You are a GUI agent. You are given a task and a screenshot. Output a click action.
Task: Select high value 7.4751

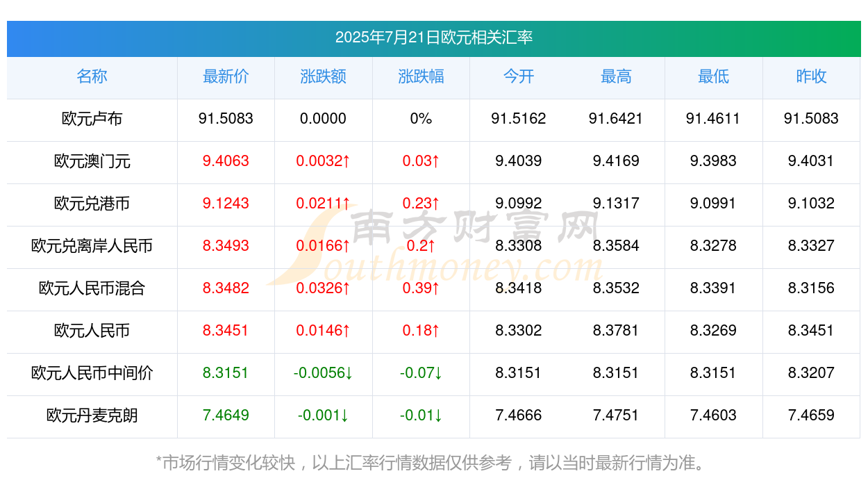tap(616, 416)
